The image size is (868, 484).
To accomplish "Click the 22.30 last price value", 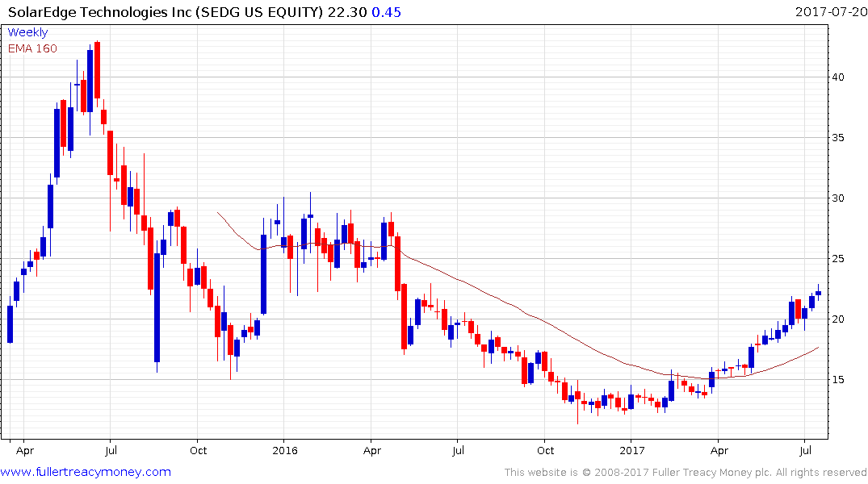I will [347, 12].
